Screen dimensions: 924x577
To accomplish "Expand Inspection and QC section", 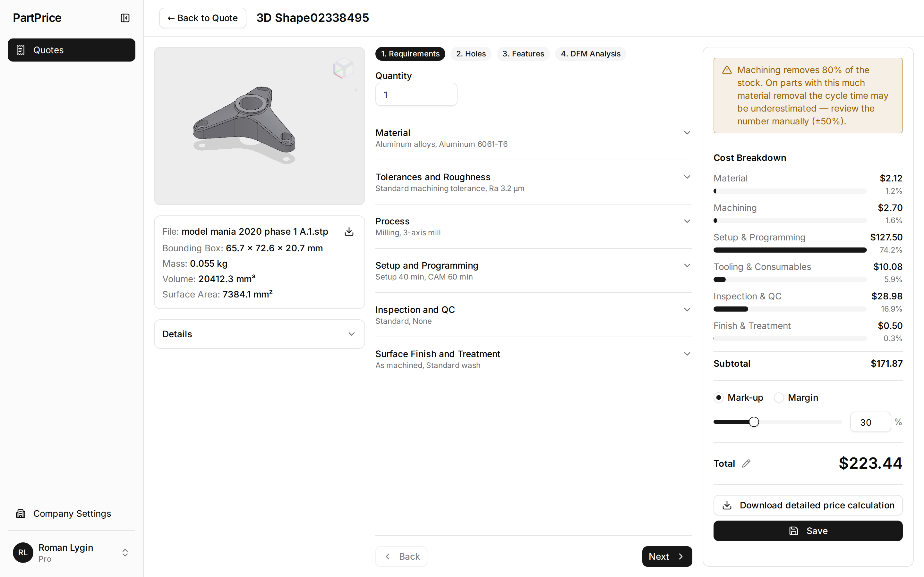I will [534, 315].
